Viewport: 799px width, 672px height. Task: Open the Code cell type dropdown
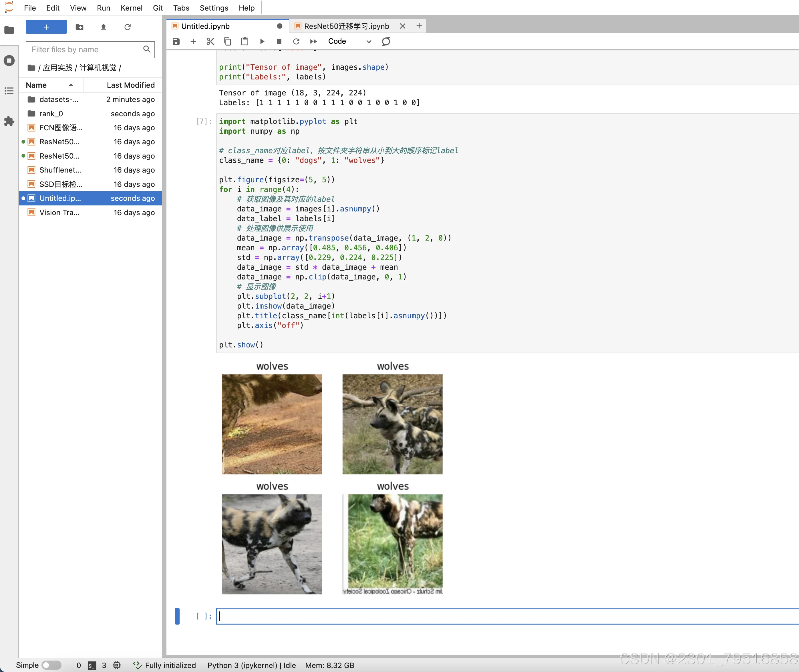[349, 41]
